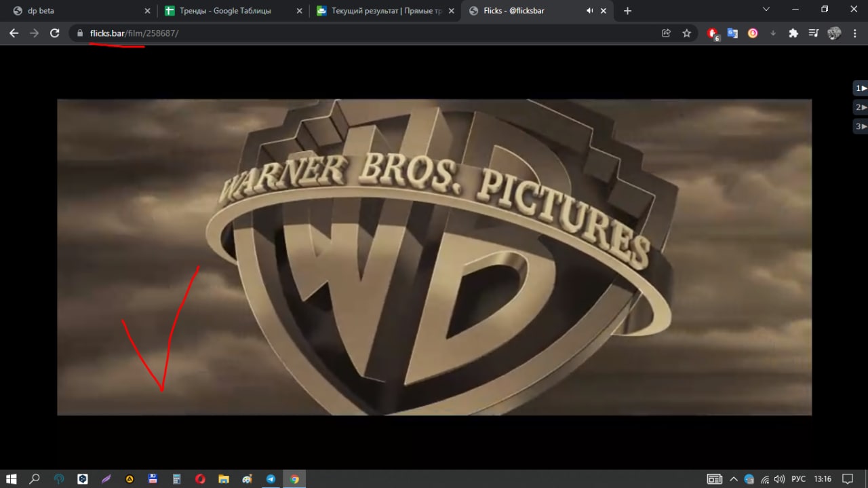Select video source 2
Screen dimensions: 868x488
(x=861, y=107)
